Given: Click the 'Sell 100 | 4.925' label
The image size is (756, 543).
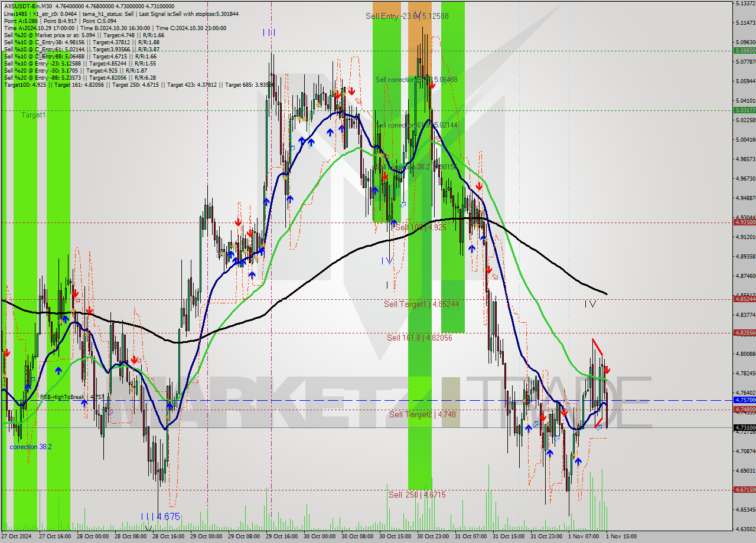Looking at the screenshot, I should click(x=421, y=227).
